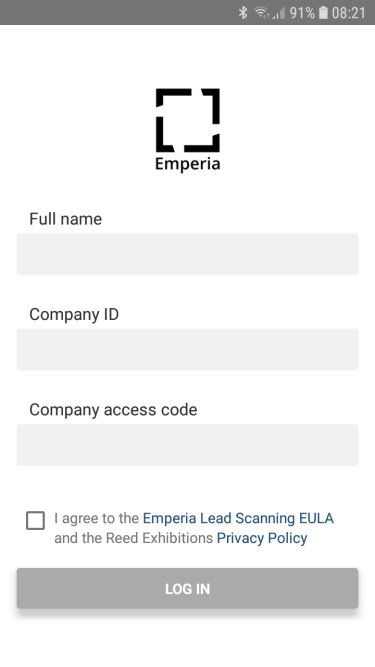
Task: Tap the Bluetooth status bar icon
Action: [243, 12]
